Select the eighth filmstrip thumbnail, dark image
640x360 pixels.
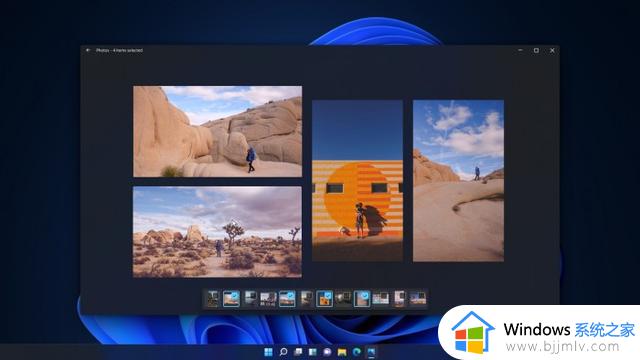343,298
